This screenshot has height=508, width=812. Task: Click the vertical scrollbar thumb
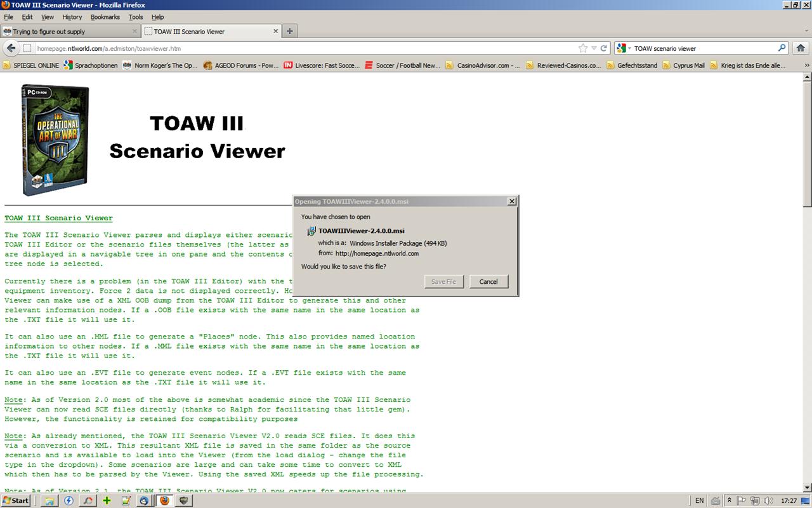pos(807,144)
